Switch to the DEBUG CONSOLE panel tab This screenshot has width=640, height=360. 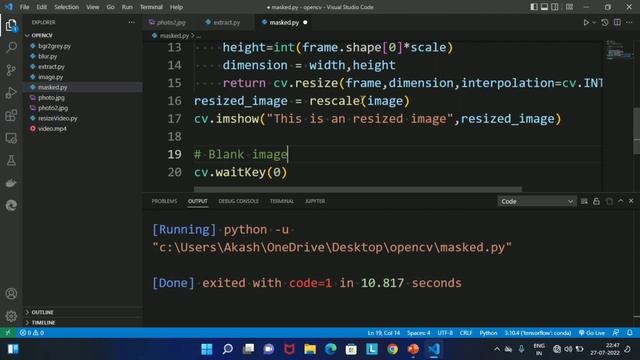[238, 201]
